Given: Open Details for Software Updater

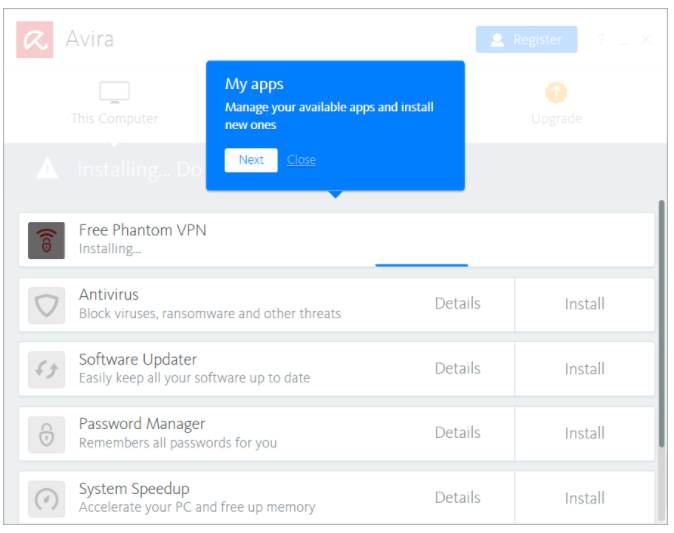Looking at the screenshot, I should (x=457, y=368).
